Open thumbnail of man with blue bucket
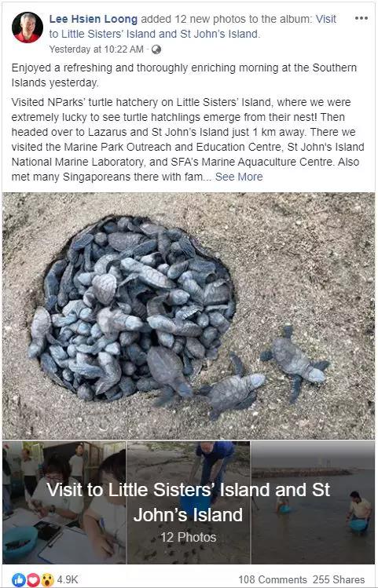The image size is (378, 588). [x=189, y=502]
